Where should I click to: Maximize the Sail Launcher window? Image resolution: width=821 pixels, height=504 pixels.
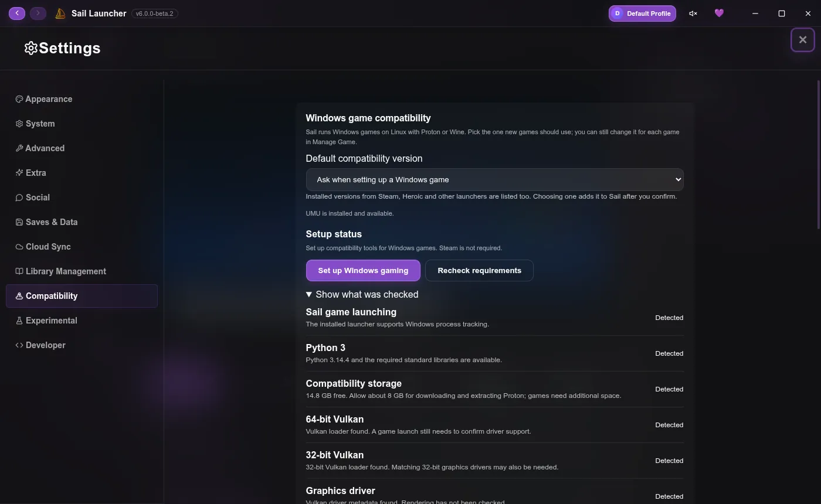tap(782, 13)
